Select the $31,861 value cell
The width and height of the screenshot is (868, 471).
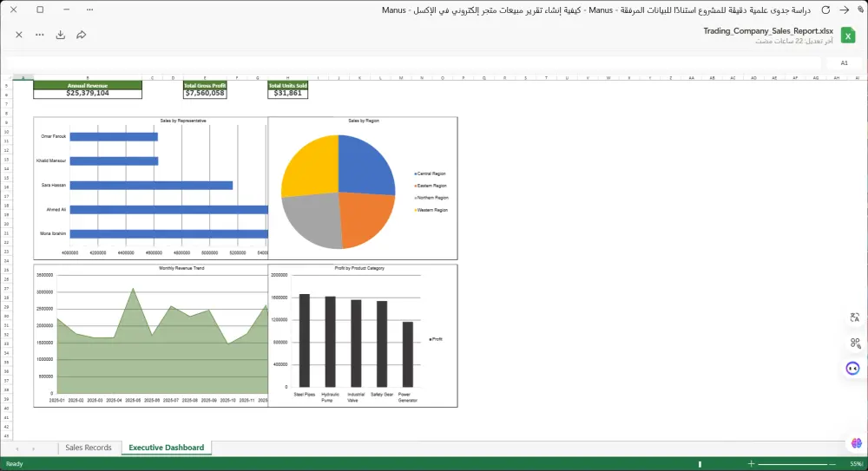[x=287, y=94]
